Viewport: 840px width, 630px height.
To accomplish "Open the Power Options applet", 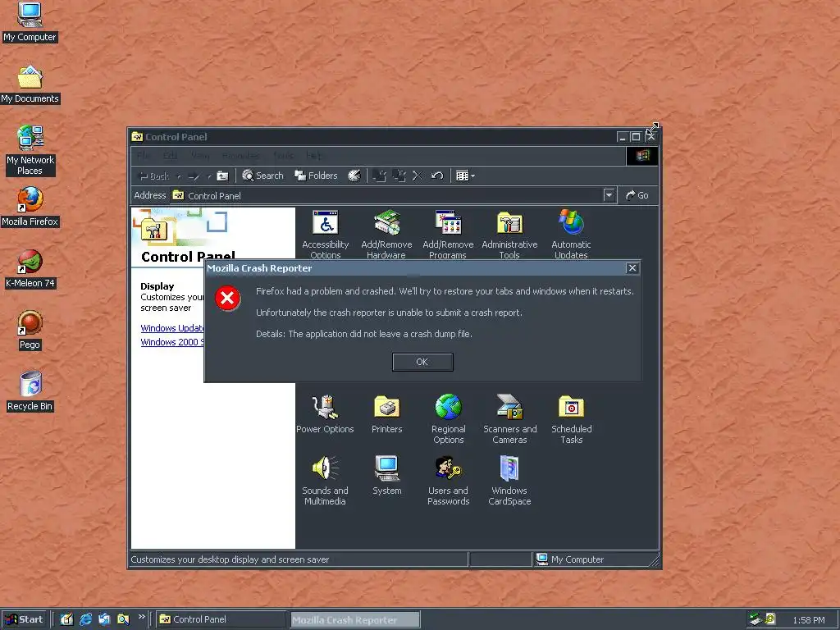I will (325, 413).
